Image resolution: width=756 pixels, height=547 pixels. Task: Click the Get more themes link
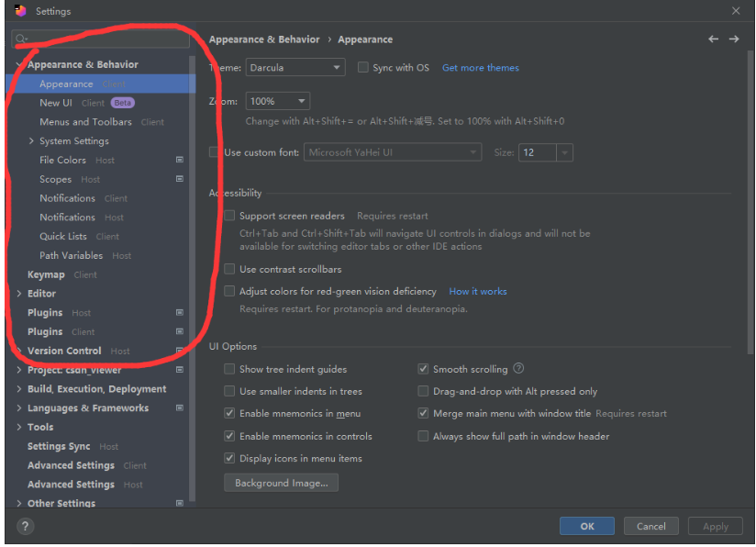tap(480, 68)
